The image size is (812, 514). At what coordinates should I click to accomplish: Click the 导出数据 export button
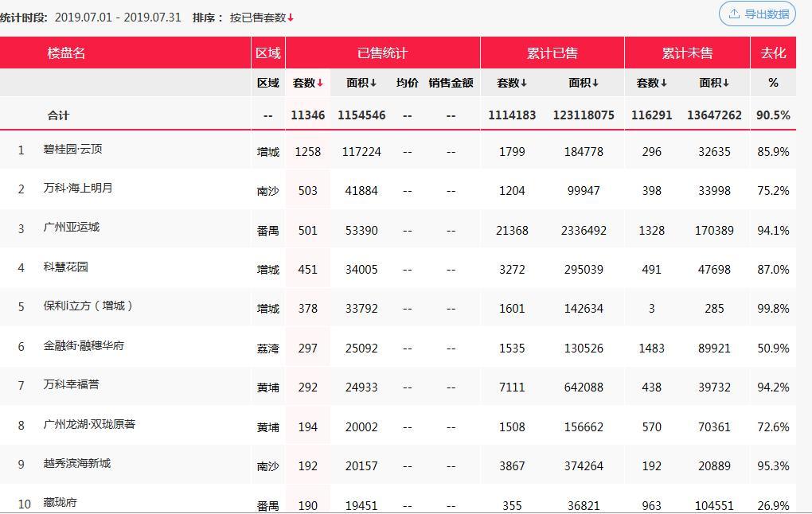tap(757, 14)
